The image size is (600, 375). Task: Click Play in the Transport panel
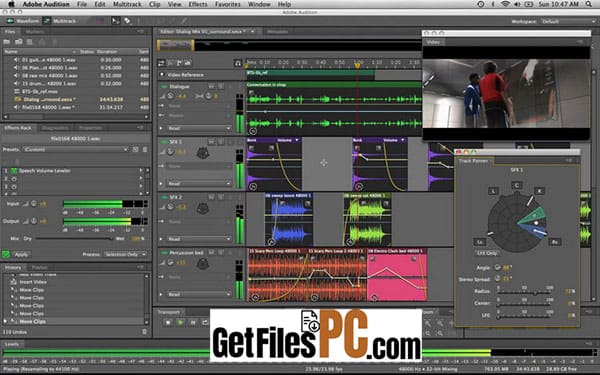(x=180, y=323)
